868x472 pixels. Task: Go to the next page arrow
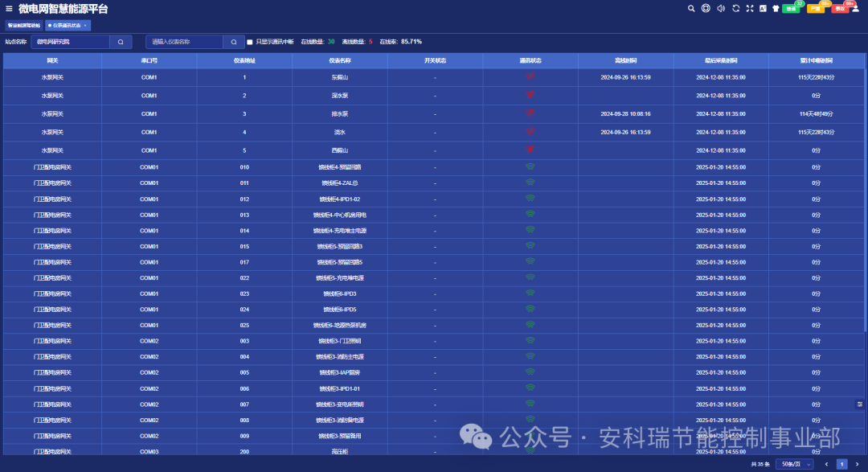pyautogui.click(x=857, y=464)
